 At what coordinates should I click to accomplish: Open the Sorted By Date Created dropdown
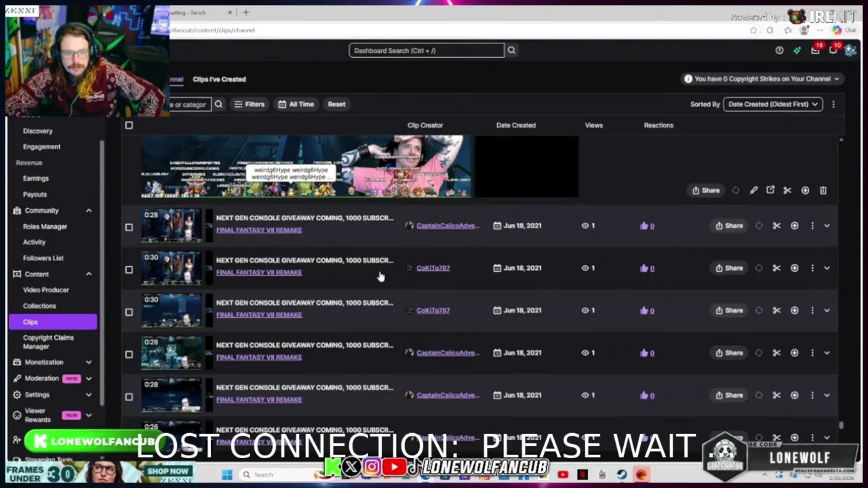point(773,104)
